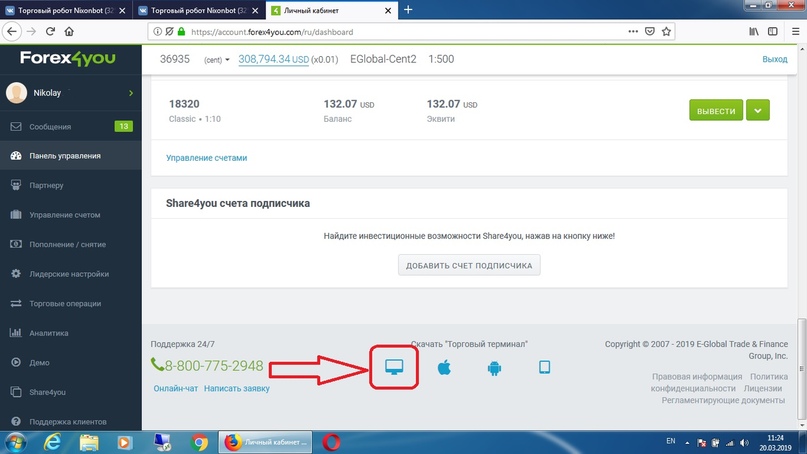This screenshot has width=807, height=454.
Task: Open Windows Explorer folder on the taskbar
Action: 89,443
